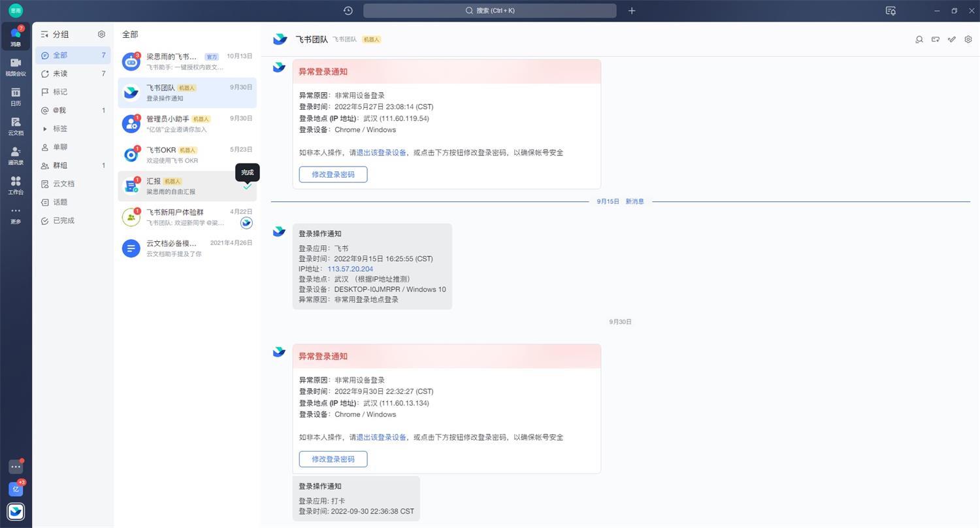Open 管理员小助手 chat
Image resolution: width=980 pixels, height=528 pixels.
point(187,124)
